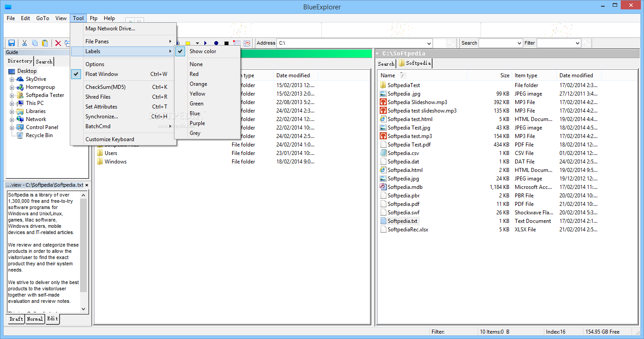Click the SoftpediaTest folder icon
Viewport: 644px width, 339px height.
click(383, 85)
